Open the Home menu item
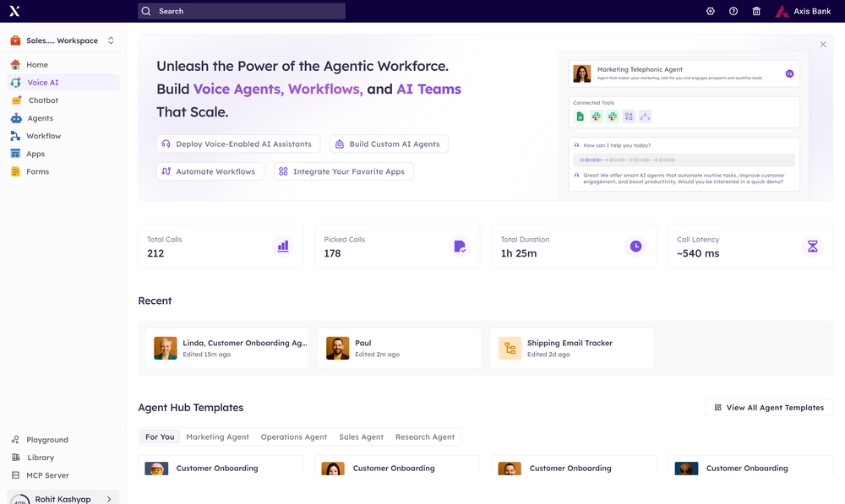The width and height of the screenshot is (845, 504). coord(63,65)
